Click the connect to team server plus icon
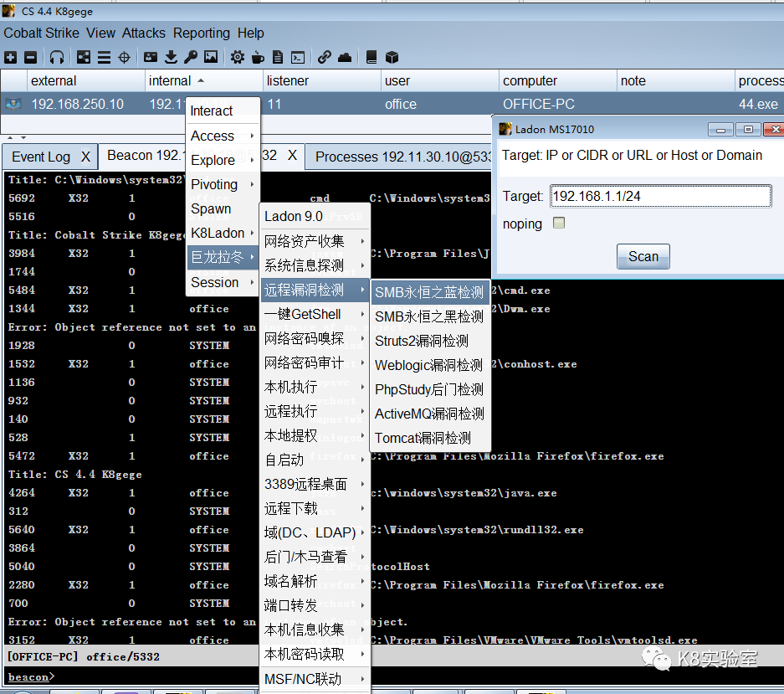This screenshot has height=694, width=784. (11, 58)
